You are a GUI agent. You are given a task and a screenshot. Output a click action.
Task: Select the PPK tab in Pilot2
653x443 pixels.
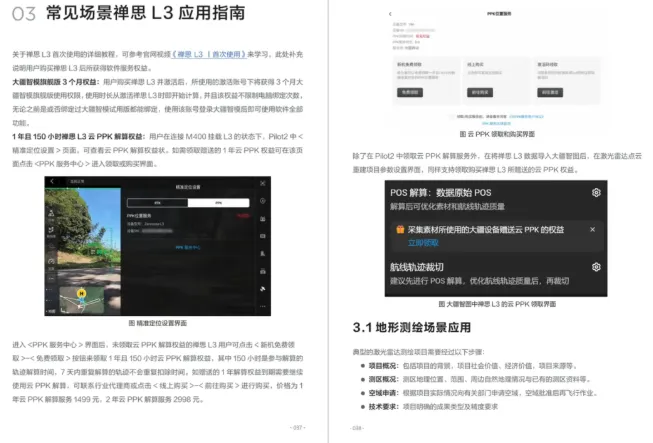[219, 203]
